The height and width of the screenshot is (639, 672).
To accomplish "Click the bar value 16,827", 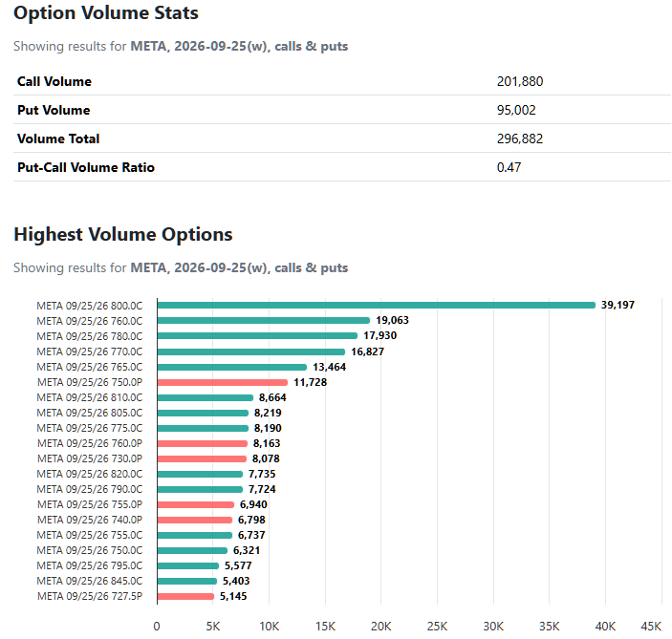I will pos(368,351).
